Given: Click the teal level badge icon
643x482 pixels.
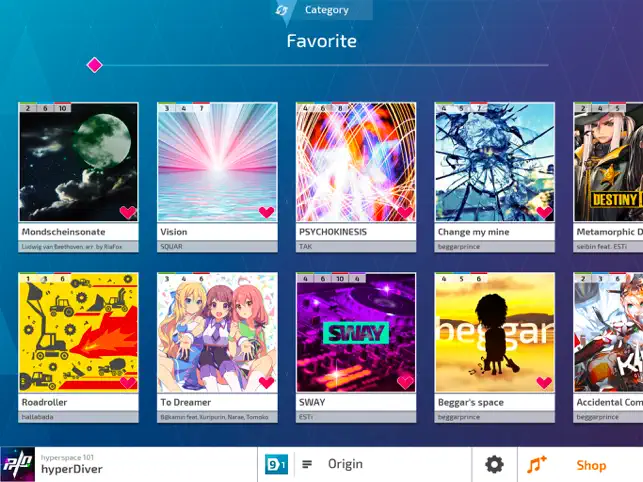Looking at the screenshot, I should (x=276, y=464).
